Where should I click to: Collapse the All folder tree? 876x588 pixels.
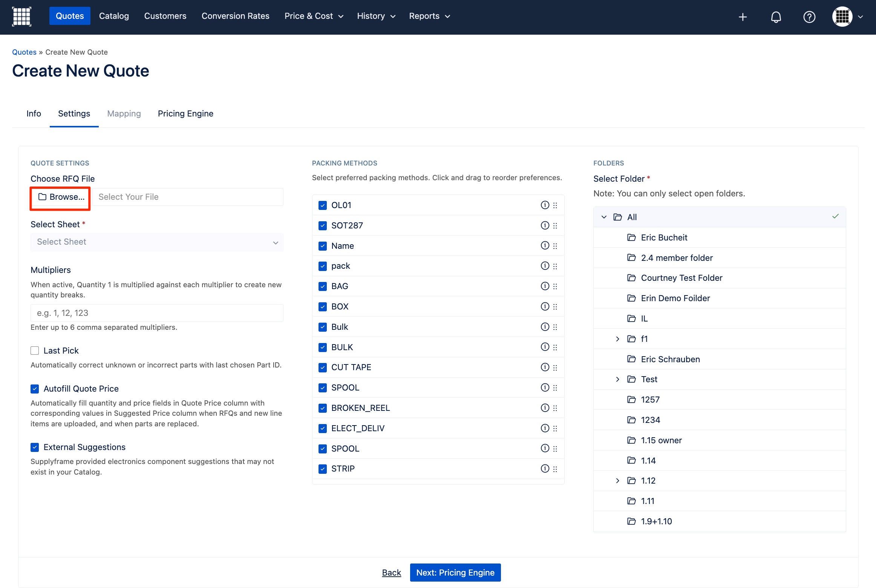pyautogui.click(x=604, y=217)
